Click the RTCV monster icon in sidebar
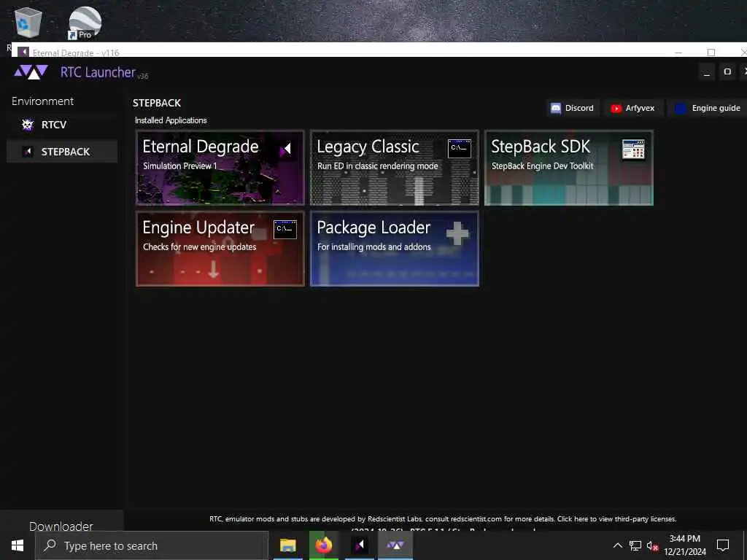 [x=28, y=125]
